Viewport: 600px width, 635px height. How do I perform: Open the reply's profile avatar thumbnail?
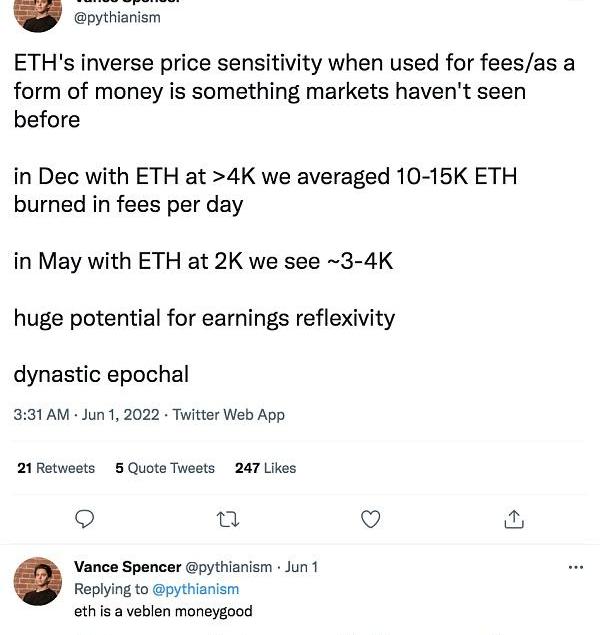(38, 581)
